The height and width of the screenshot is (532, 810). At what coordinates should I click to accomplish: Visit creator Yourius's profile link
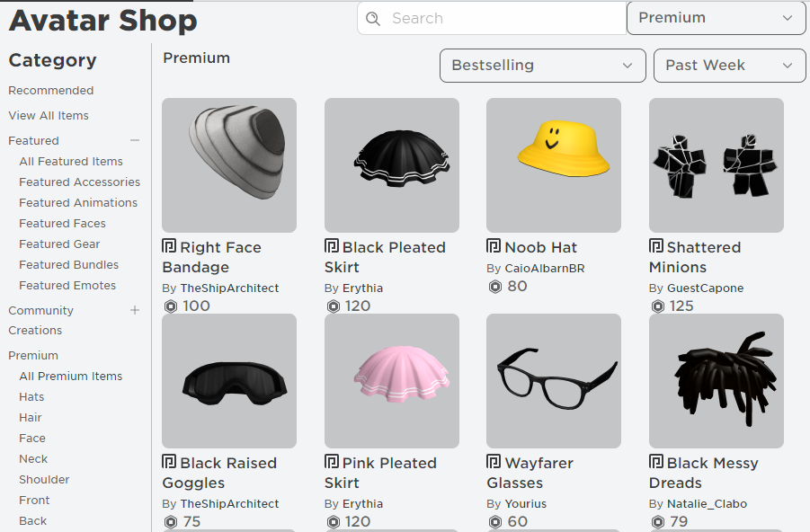pyautogui.click(x=525, y=504)
